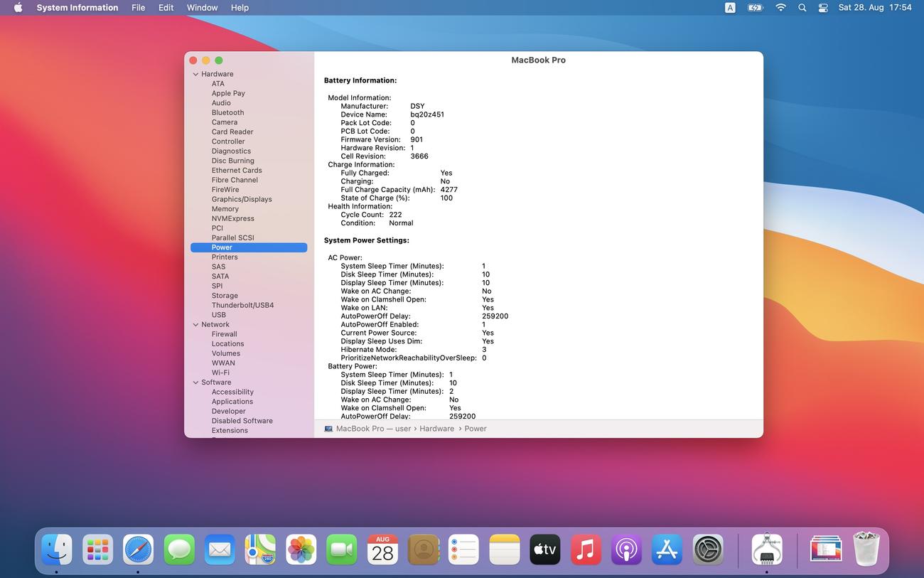Select Applications in the sidebar
This screenshot has height=578, width=924.
tap(232, 402)
